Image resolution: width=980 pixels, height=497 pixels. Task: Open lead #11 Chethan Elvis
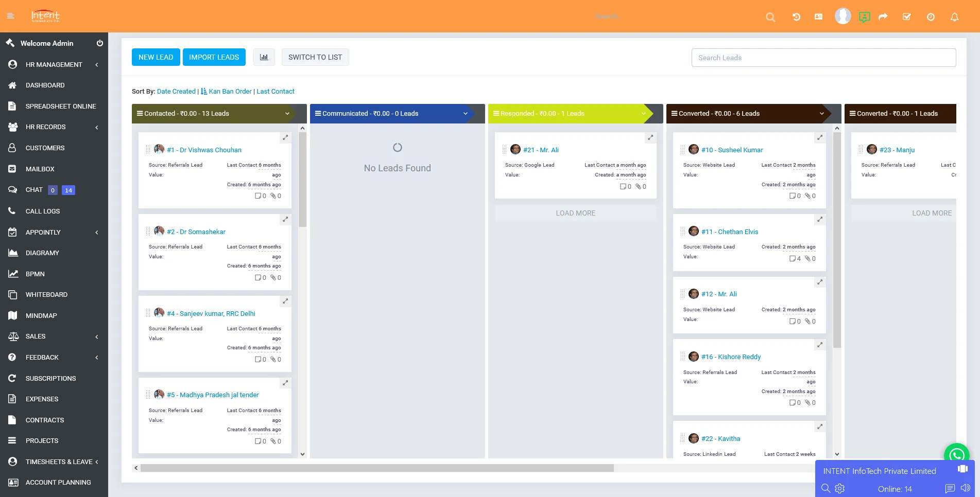coord(730,232)
